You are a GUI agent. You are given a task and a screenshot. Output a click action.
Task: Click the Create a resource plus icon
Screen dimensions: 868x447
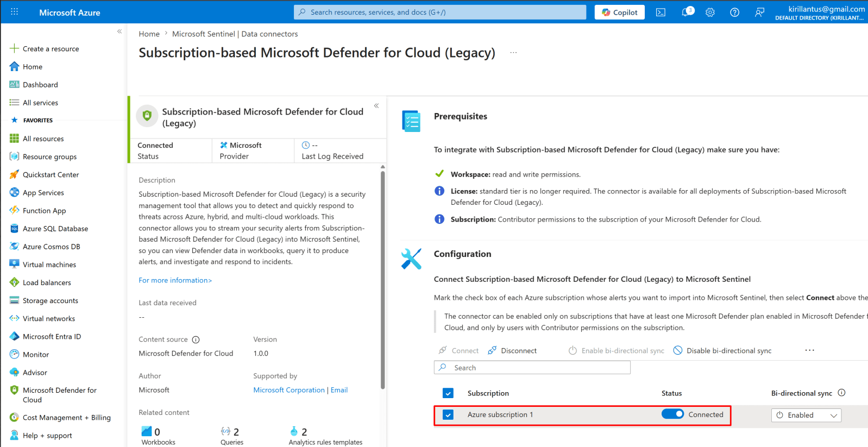click(14, 48)
